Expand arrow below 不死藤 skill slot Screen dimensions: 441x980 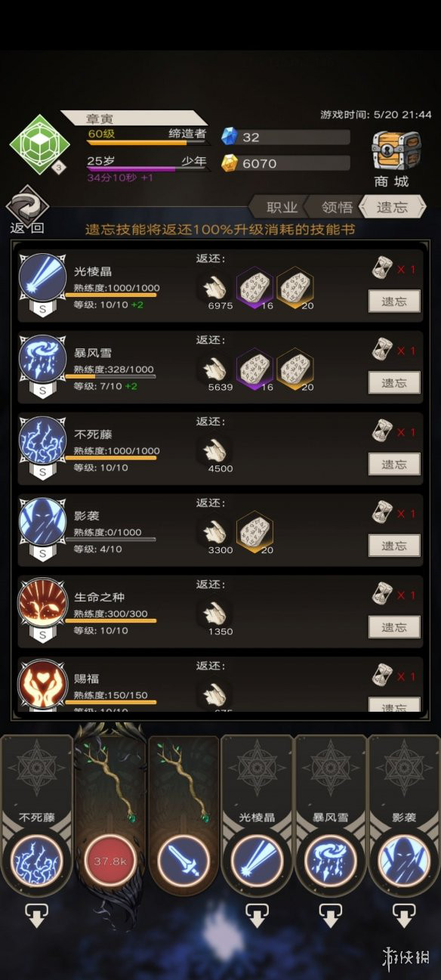click(36, 916)
